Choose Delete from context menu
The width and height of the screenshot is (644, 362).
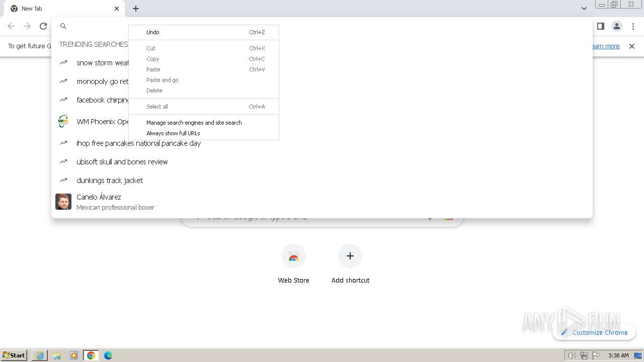coord(204,90)
